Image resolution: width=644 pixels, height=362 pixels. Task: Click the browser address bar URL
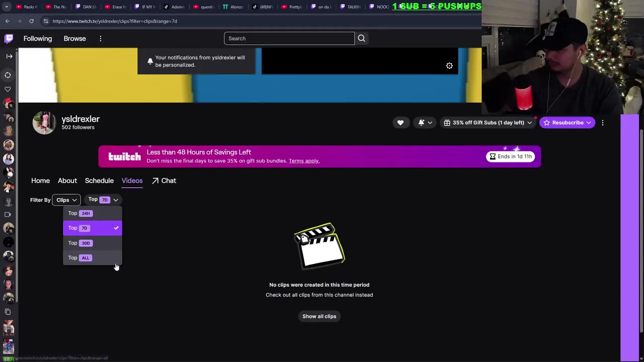[x=115, y=21]
